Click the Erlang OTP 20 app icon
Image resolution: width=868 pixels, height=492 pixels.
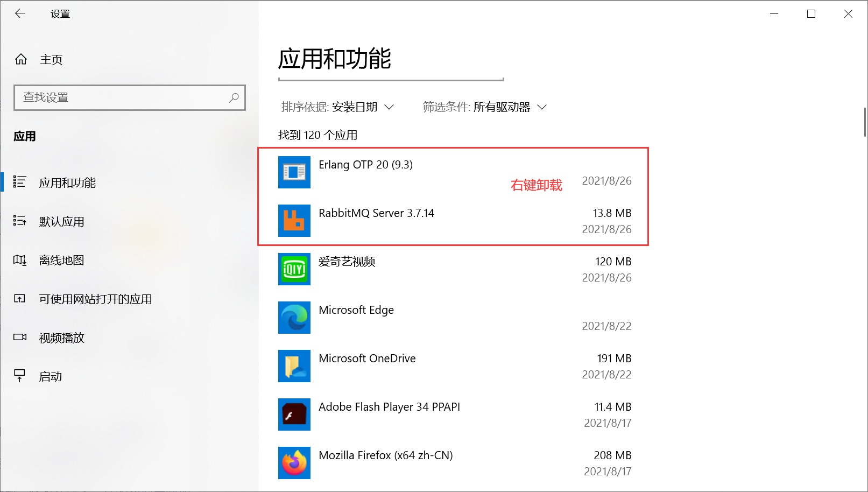(294, 172)
